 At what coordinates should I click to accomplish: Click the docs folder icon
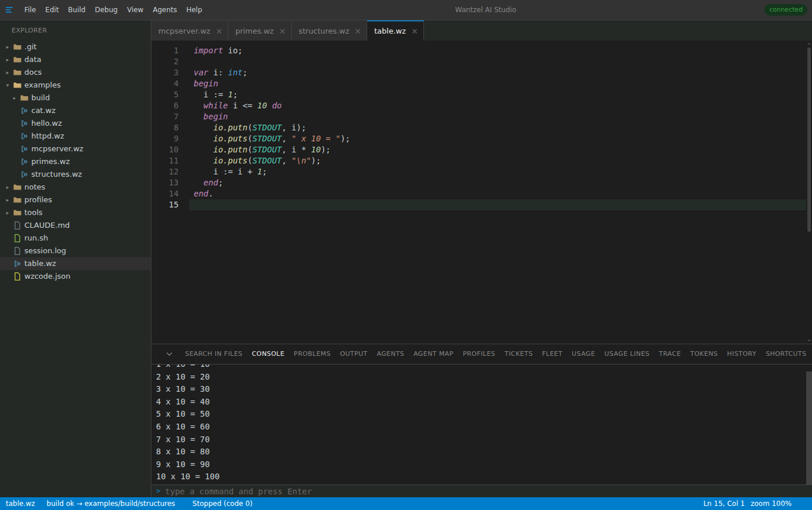coord(17,72)
